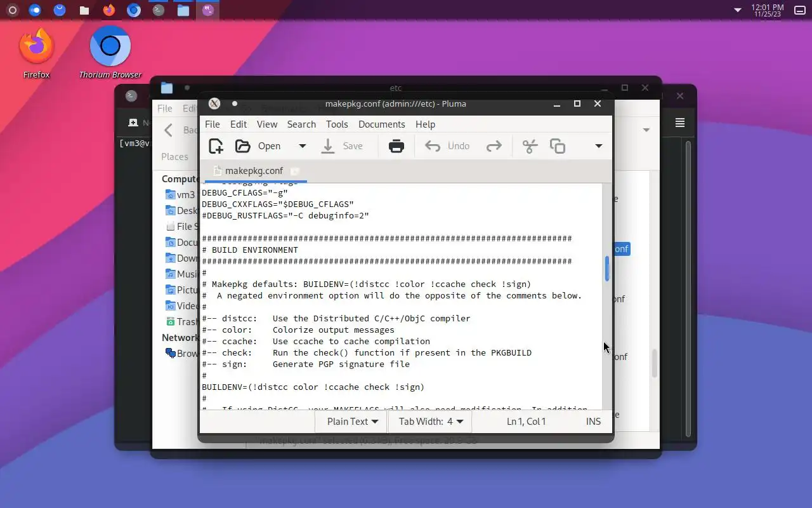Browse Network in file manager sidebar
The image size is (812, 508).
181,354
